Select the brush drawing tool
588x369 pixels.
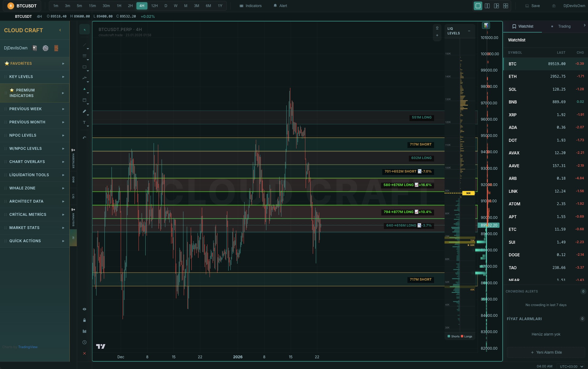(84, 111)
